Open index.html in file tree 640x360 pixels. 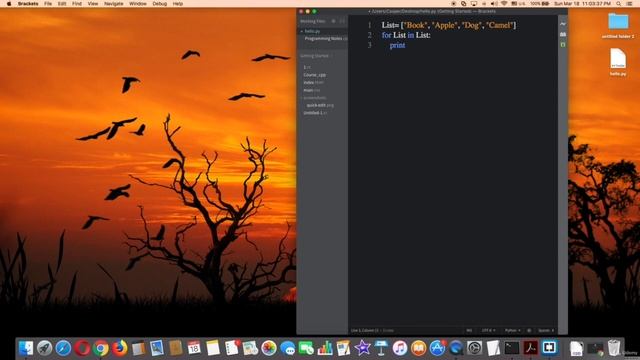313,82
